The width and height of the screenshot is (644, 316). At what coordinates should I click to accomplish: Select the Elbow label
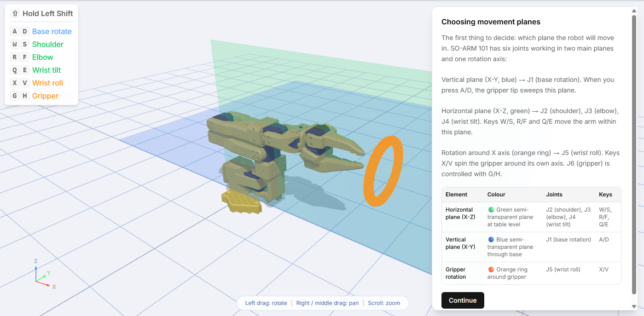click(x=43, y=57)
